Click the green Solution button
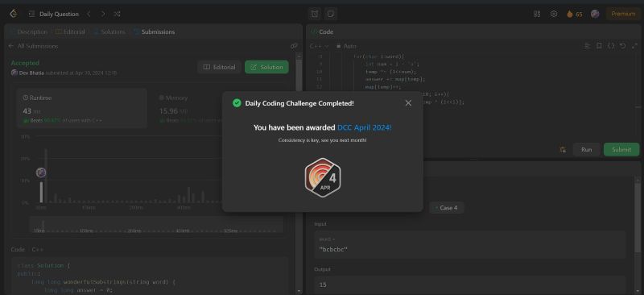This screenshot has height=295, width=644. coord(266,67)
